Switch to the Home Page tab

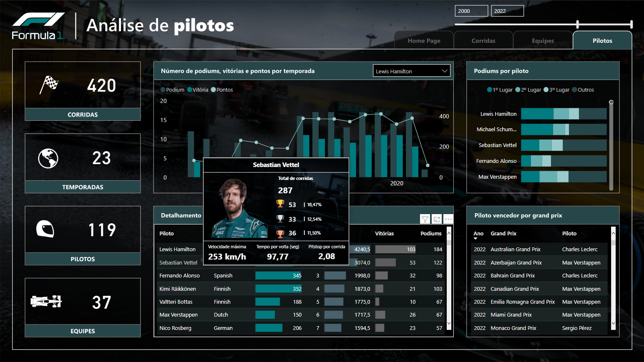[424, 40]
